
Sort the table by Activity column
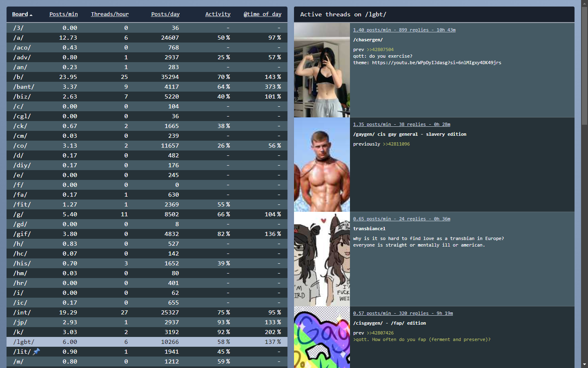pos(218,14)
